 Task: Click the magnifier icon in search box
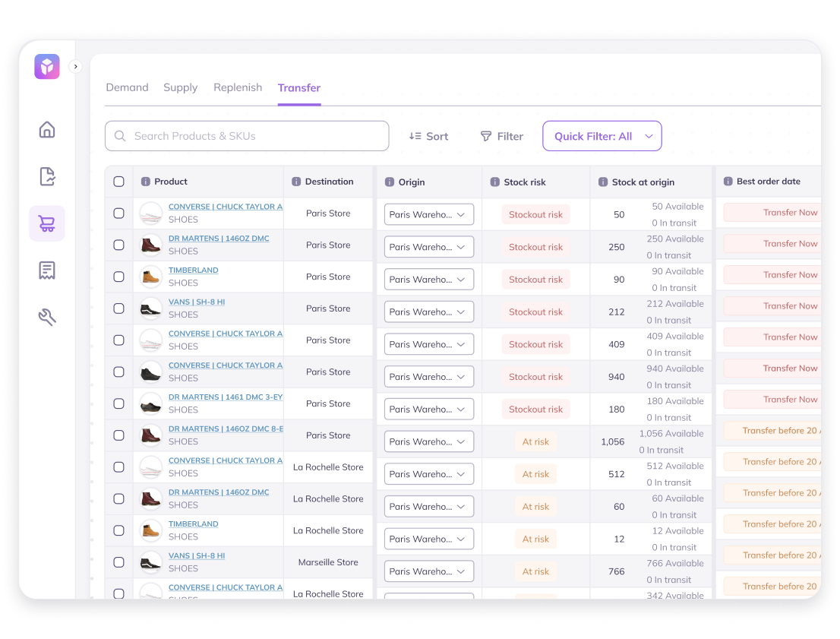120,136
